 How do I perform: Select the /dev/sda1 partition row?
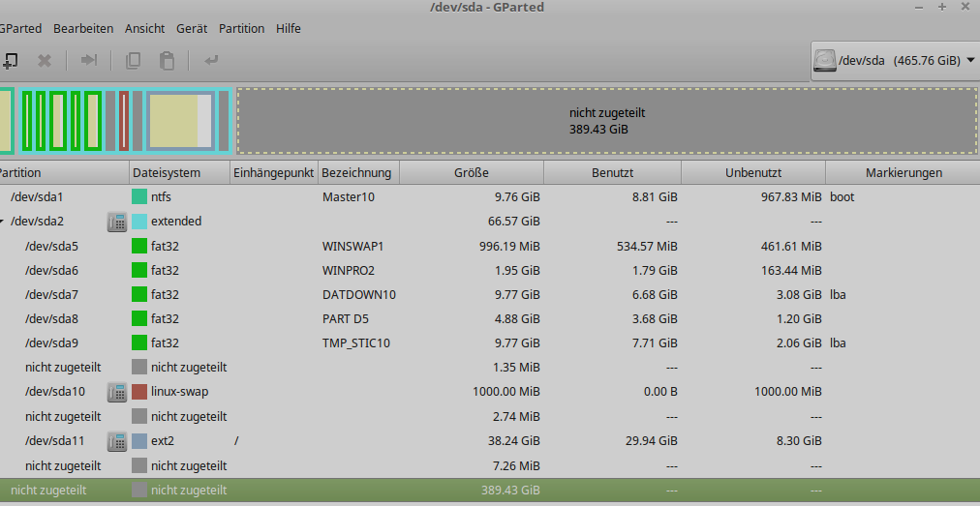click(490, 196)
